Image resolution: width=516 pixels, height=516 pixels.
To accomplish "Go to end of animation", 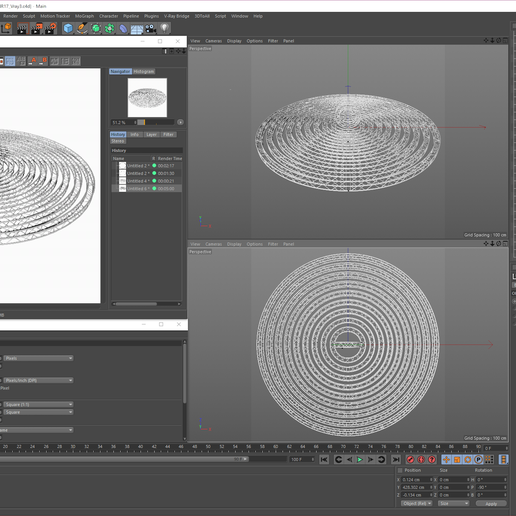I will click(x=396, y=460).
